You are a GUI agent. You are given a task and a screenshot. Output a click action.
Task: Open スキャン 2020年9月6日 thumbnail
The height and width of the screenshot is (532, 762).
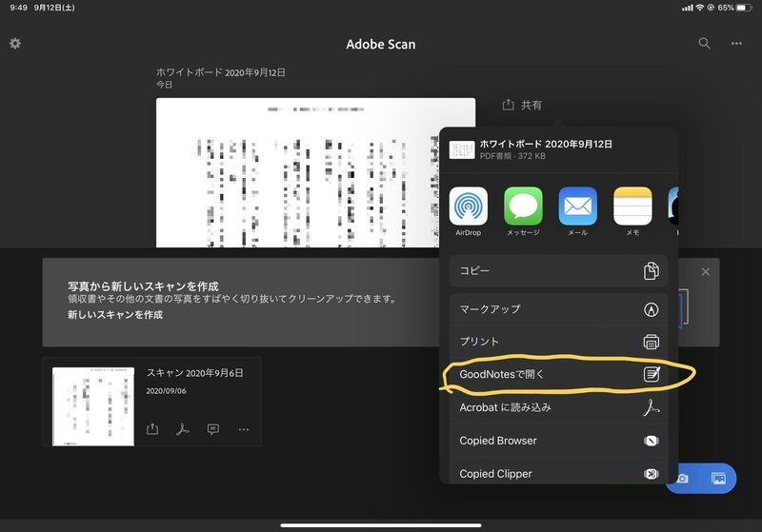click(93, 406)
